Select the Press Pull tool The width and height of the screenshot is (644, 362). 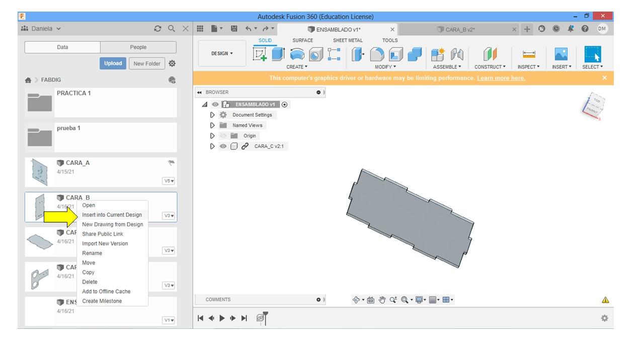pos(358,54)
